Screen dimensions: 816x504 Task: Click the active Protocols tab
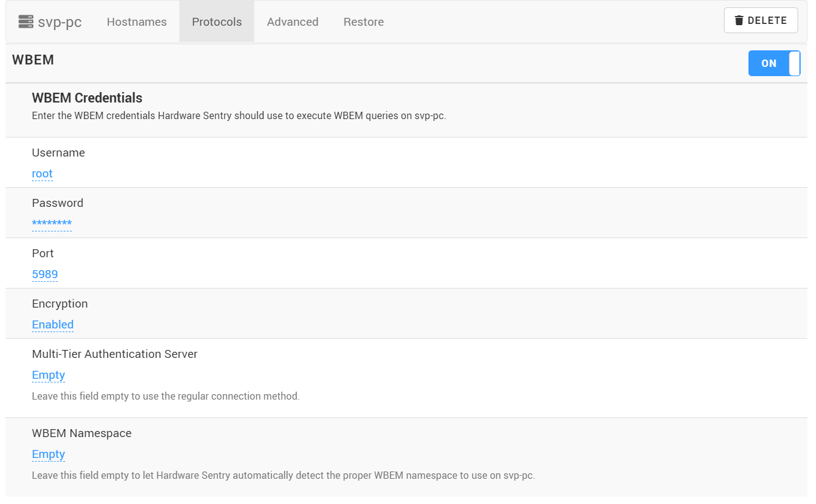[216, 21]
